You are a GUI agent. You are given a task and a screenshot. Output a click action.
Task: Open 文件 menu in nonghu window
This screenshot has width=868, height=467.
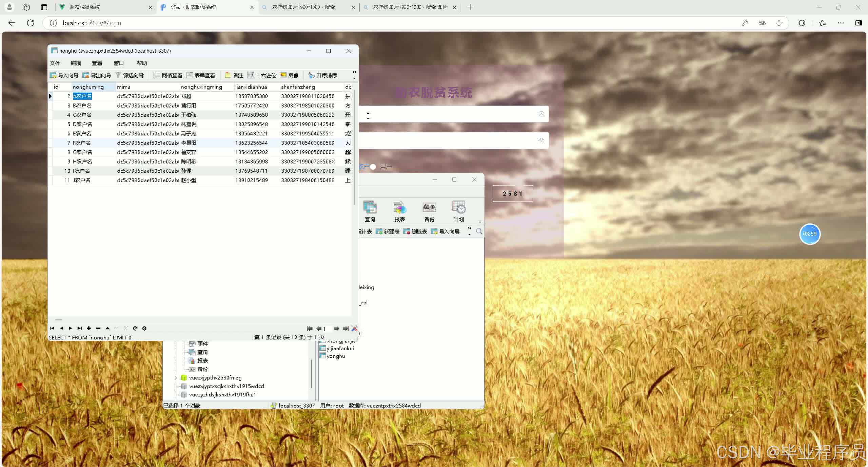click(x=55, y=63)
